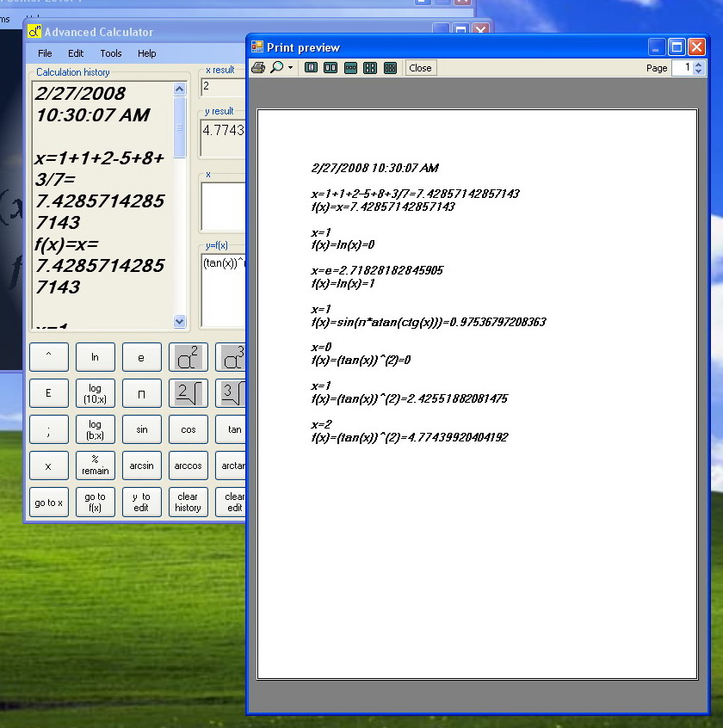
Task: Open the File menu in Advanced Calculator
Action: pyautogui.click(x=45, y=53)
